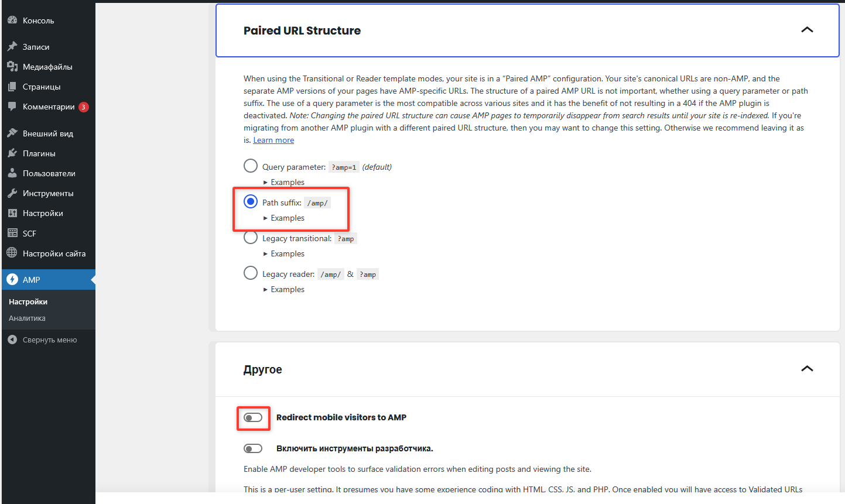Click the Инструменты wrench icon
This screenshot has width=845, height=504.
point(12,193)
